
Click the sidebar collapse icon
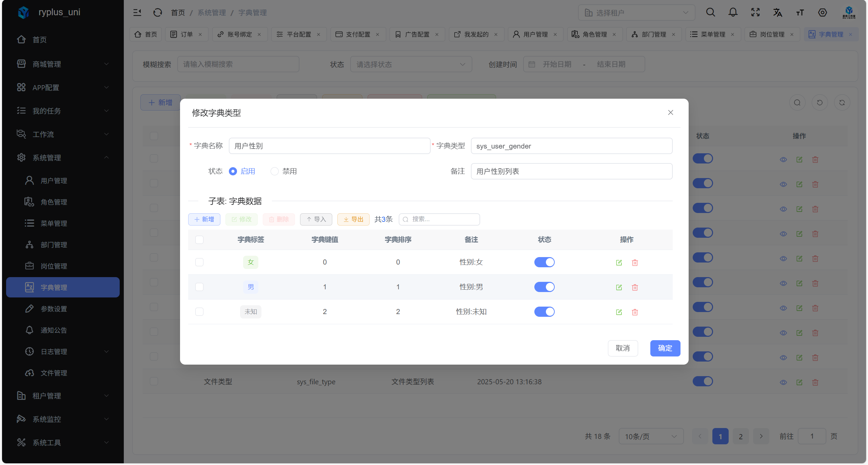click(137, 13)
